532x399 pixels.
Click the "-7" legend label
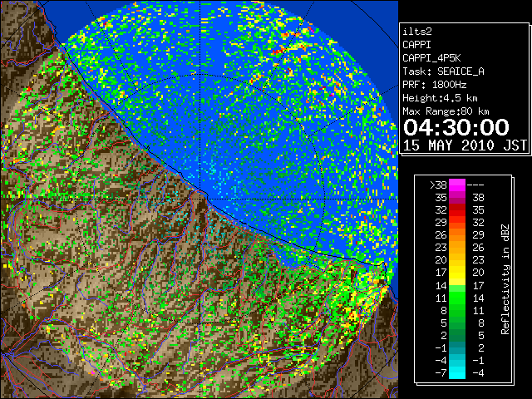pyautogui.click(x=441, y=373)
